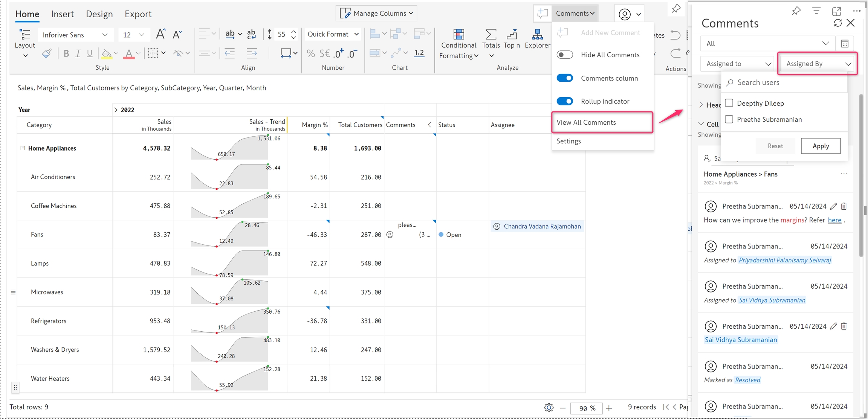Click the Apply button
Screen dimensions: 868x419
click(x=821, y=146)
